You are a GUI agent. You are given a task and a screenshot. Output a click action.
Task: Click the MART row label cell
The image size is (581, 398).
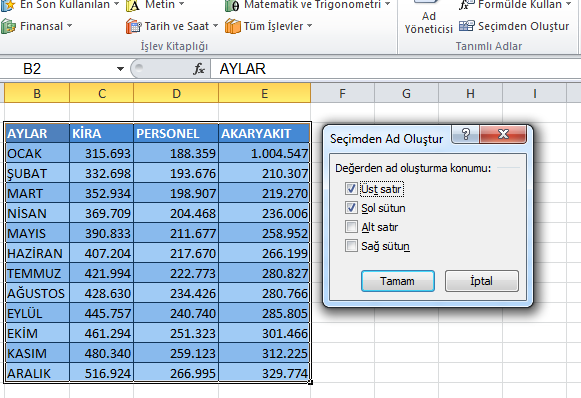coord(37,193)
